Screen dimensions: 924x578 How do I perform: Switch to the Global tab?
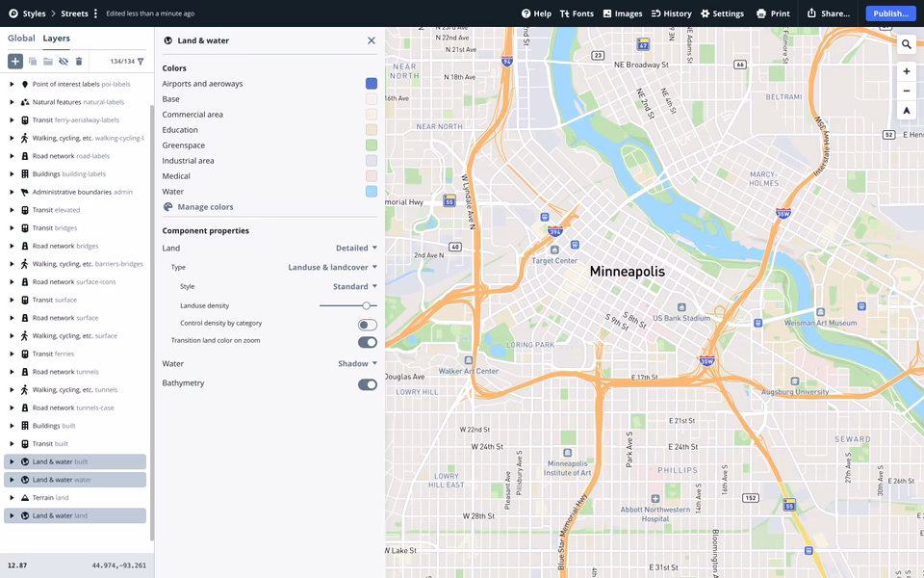[x=20, y=38]
